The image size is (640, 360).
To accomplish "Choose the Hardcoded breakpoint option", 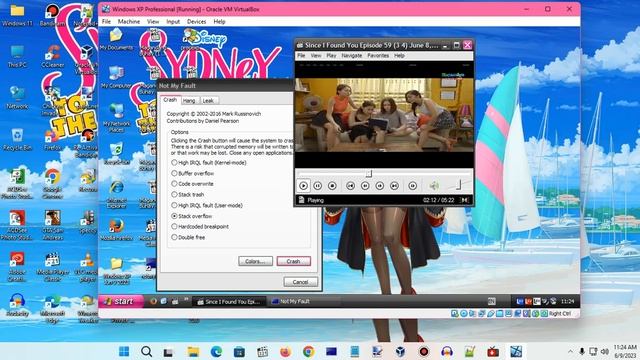I will click(174, 226).
